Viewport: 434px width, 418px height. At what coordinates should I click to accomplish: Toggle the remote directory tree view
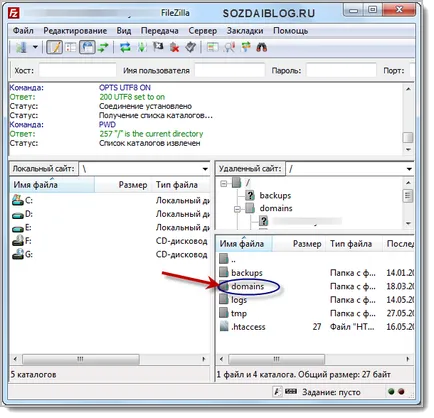(x=87, y=48)
